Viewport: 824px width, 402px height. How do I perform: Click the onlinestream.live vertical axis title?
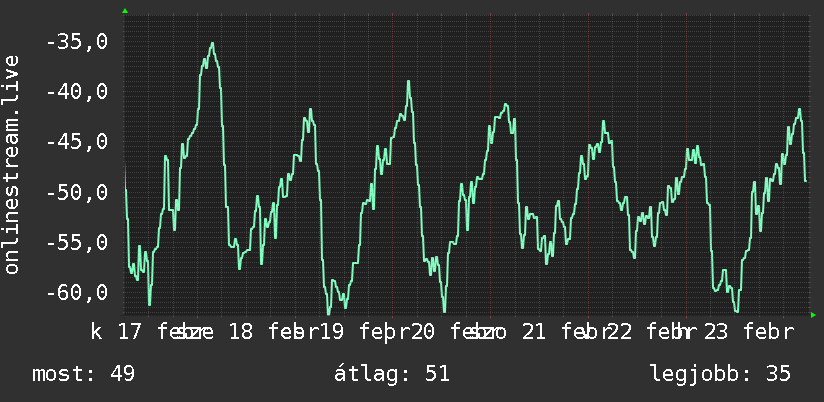pyautogui.click(x=12, y=164)
